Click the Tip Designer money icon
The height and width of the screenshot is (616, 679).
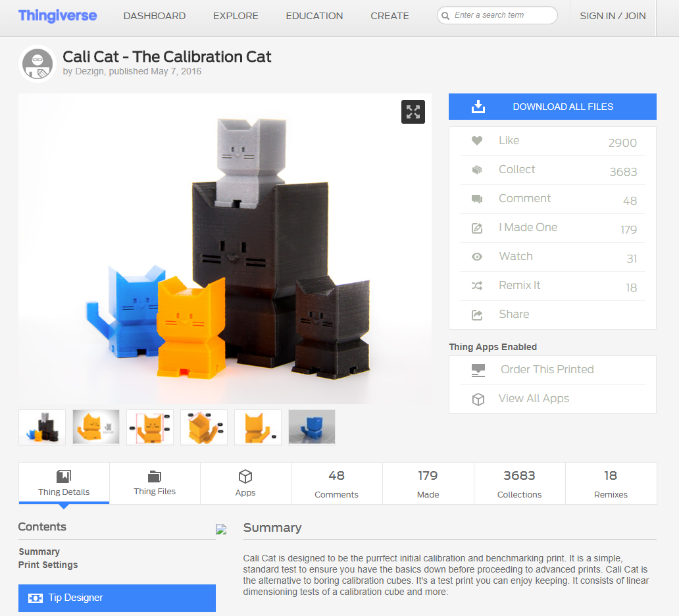pyautogui.click(x=36, y=598)
